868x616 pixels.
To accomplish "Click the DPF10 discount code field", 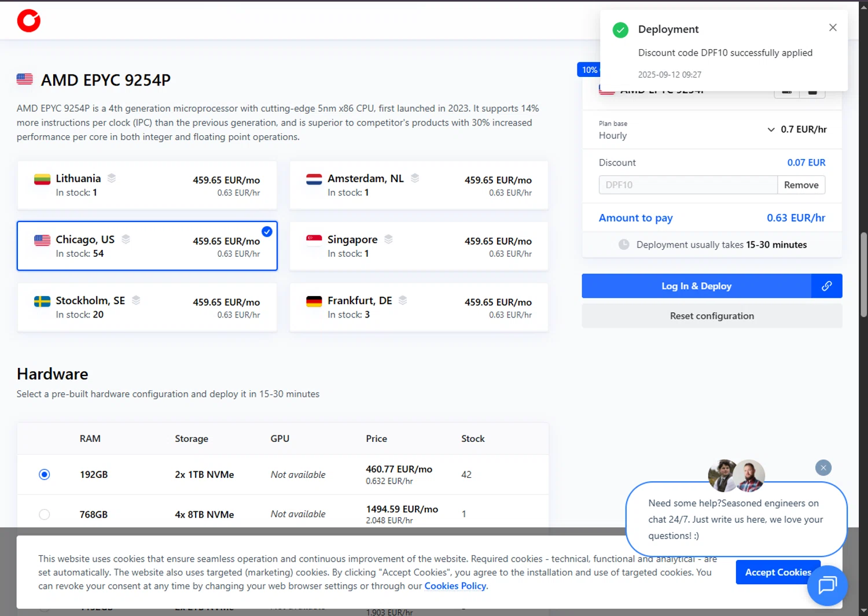I will (x=688, y=185).
